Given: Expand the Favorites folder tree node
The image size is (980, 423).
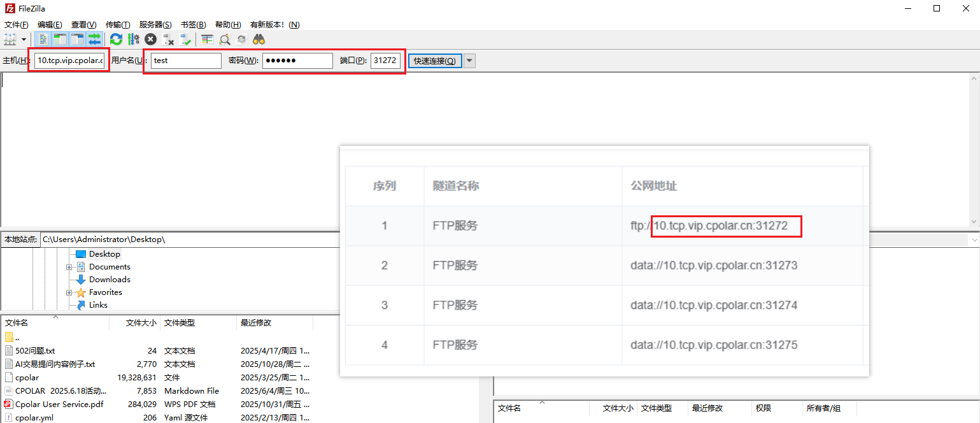Looking at the screenshot, I should [x=69, y=292].
